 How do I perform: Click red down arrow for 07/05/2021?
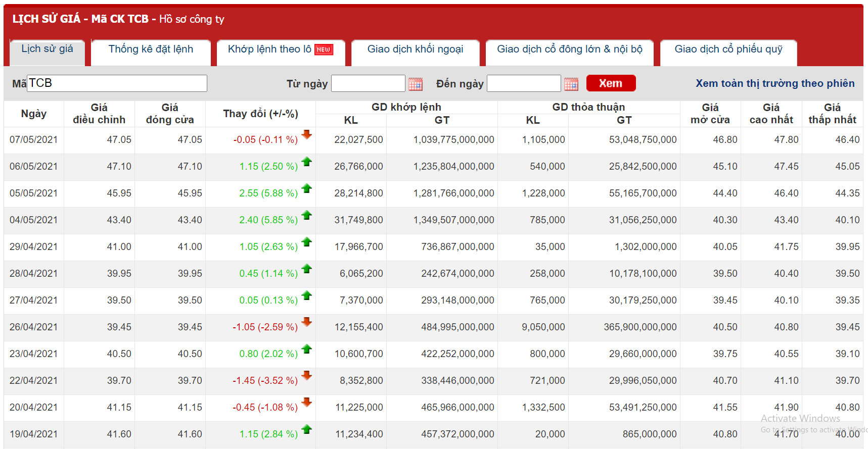[x=306, y=135]
